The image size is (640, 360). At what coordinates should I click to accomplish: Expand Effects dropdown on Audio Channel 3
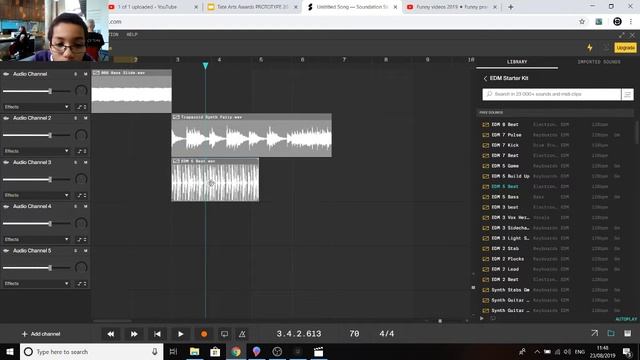point(36,195)
